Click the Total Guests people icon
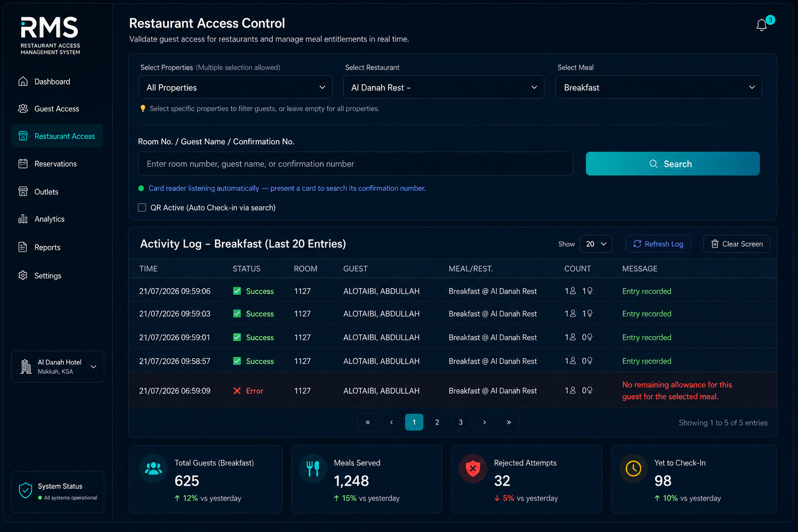Image resolution: width=798 pixels, height=532 pixels. [x=153, y=469]
